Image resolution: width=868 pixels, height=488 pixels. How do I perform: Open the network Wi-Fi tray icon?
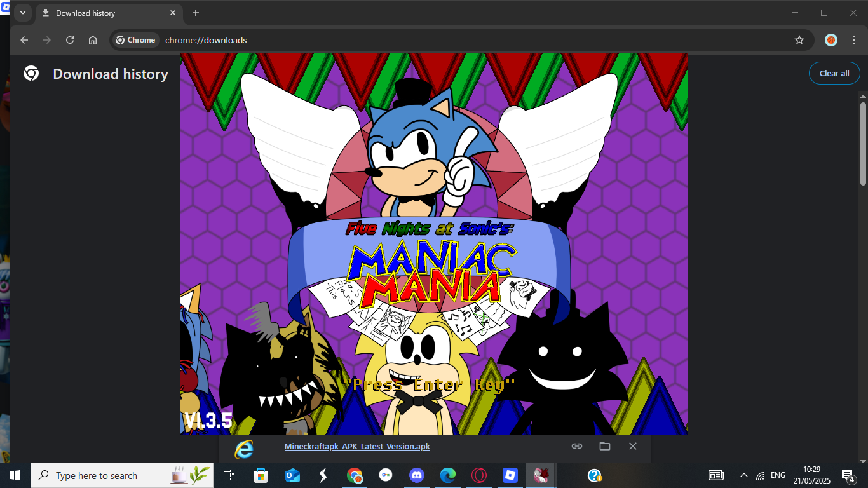(x=760, y=475)
